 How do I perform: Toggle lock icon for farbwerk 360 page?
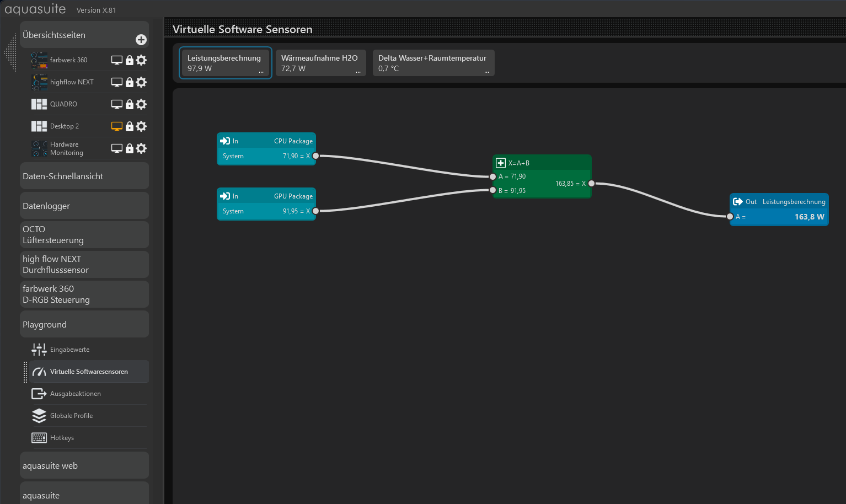[130, 60]
